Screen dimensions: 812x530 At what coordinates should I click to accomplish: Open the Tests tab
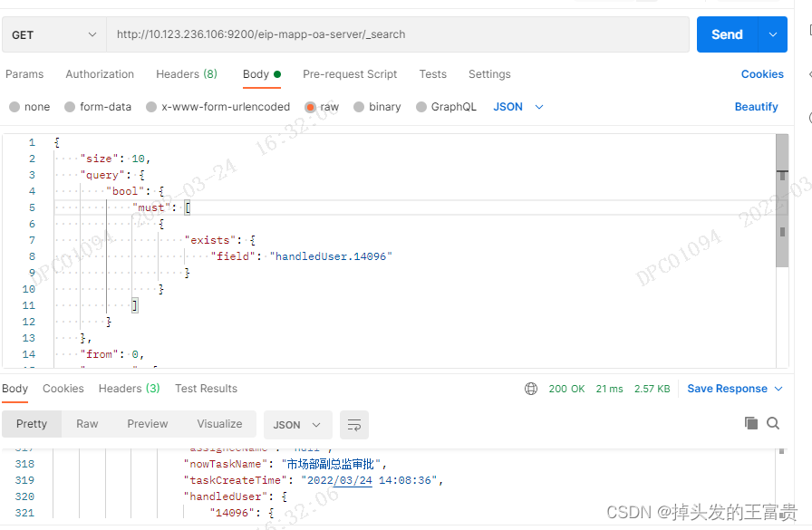tap(432, 74)
